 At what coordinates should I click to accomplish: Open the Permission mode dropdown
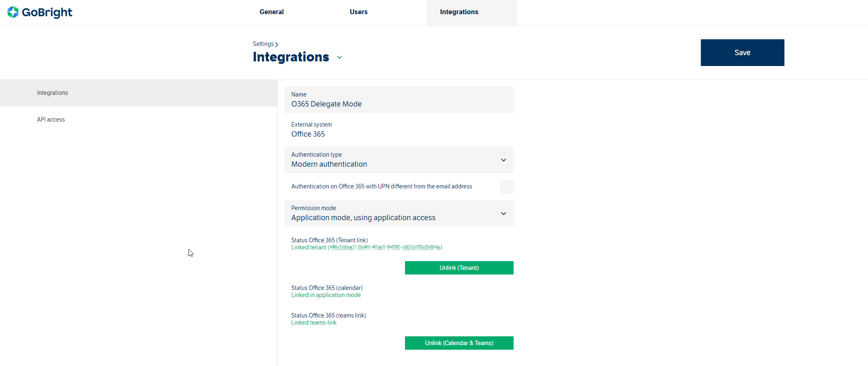(x=503, y=213)
